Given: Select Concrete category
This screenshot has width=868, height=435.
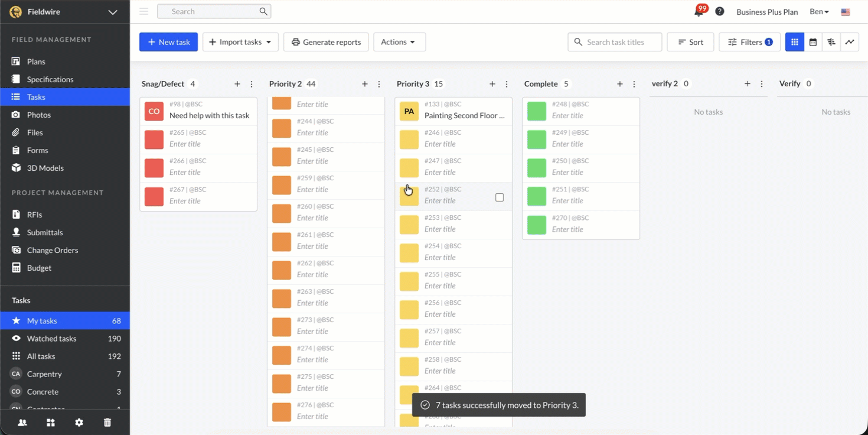Looking at the screenshot, I should click(x=65, y=392).
